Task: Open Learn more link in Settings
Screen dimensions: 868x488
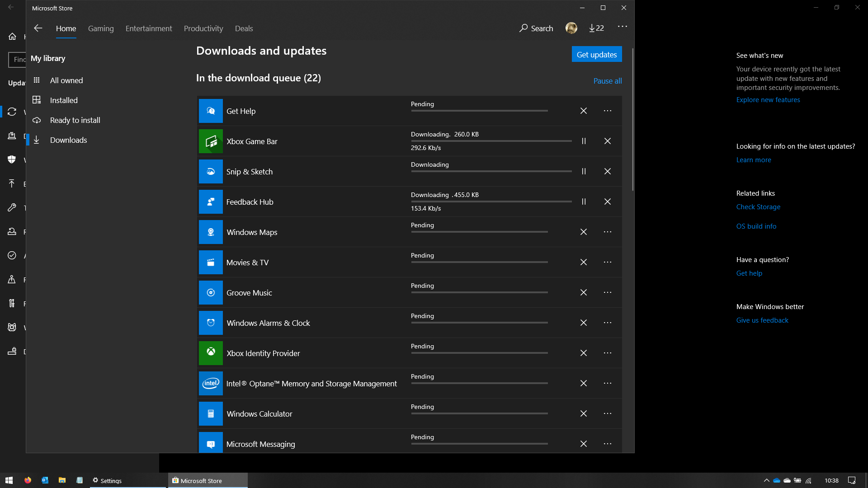Action: pyautogui.click(x=754, y=160)
